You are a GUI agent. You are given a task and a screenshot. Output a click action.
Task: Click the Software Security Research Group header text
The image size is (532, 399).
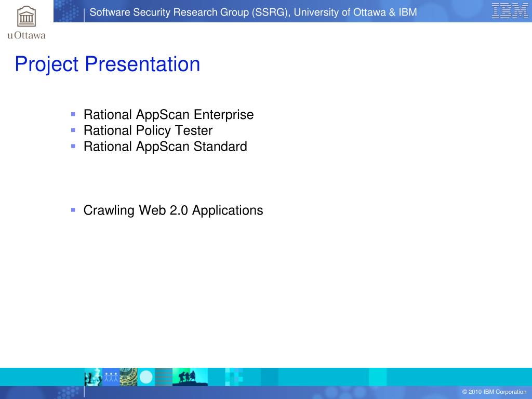click(253, 12)
